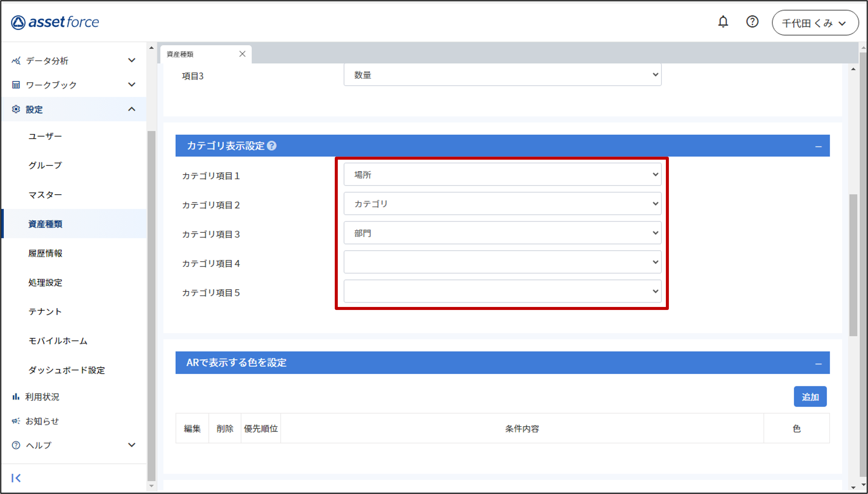Open the 項目3 dropdown showing 数量

pos(502,75)
